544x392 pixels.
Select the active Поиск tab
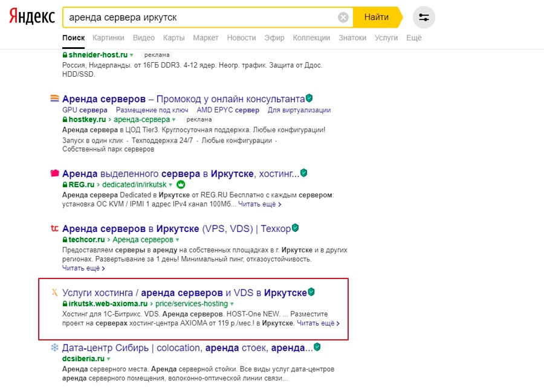74,38
